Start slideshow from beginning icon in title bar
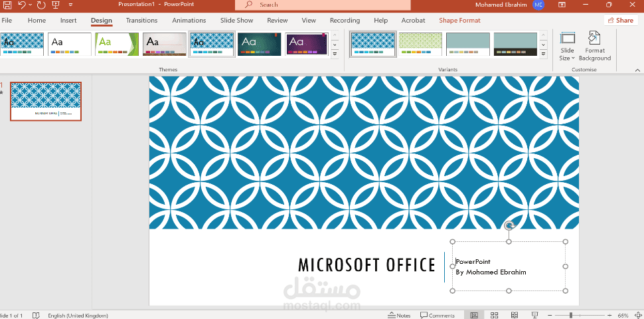Image resolution: width=644 pixels, height=319 pixels. pos(56,5)
